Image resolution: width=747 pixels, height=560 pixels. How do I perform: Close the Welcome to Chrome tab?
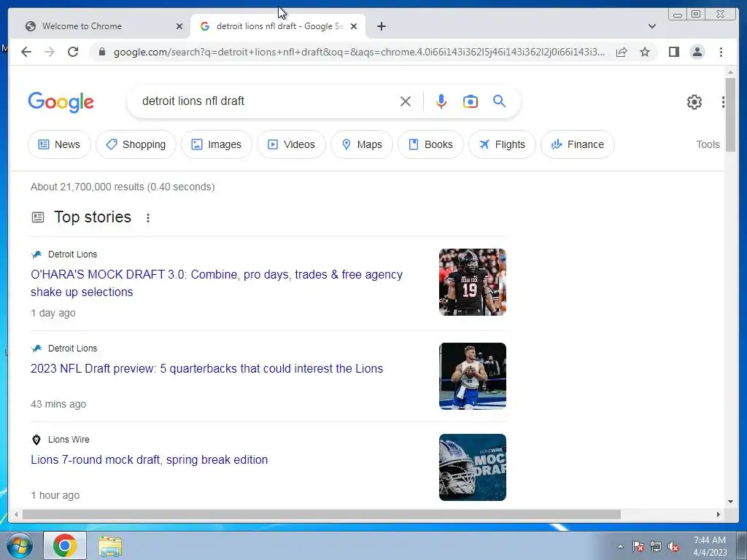click(x=179, y=26)
